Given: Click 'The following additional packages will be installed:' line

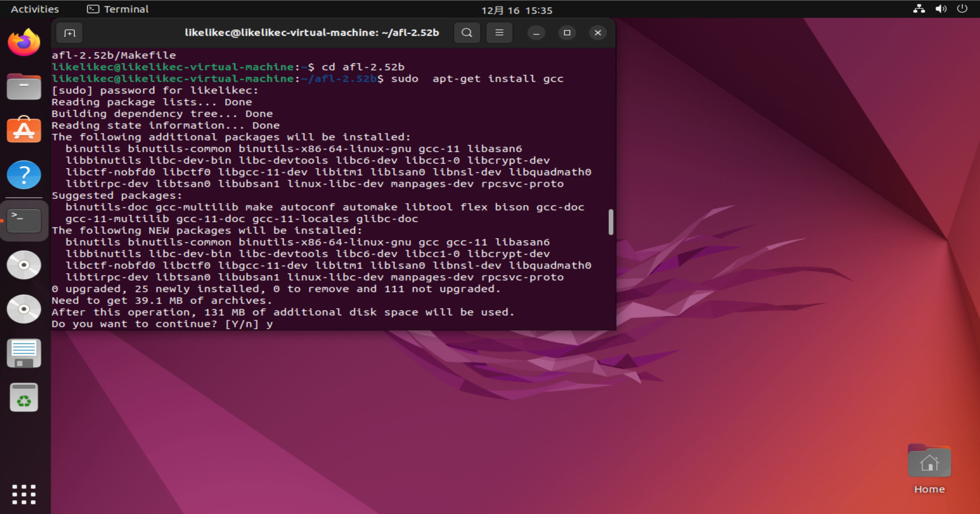Looking at the screenshot, I should (231, 137).
